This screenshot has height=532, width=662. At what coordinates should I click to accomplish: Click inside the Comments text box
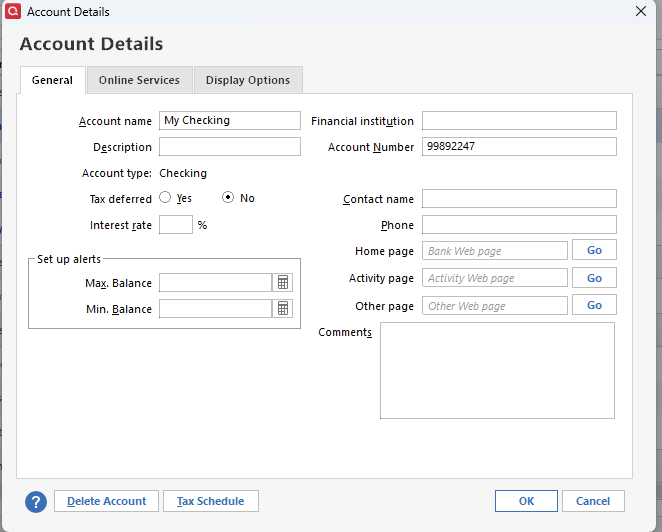click(x=497, y=370)
